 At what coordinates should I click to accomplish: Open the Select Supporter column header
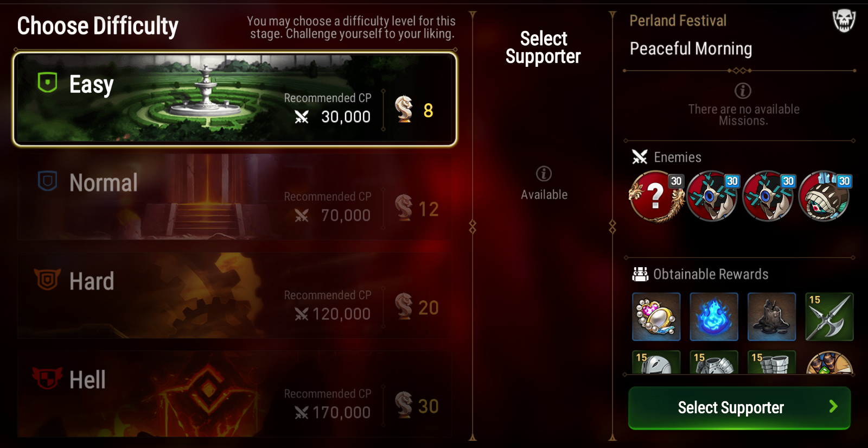pyautogui.click(x=543, y=47)
